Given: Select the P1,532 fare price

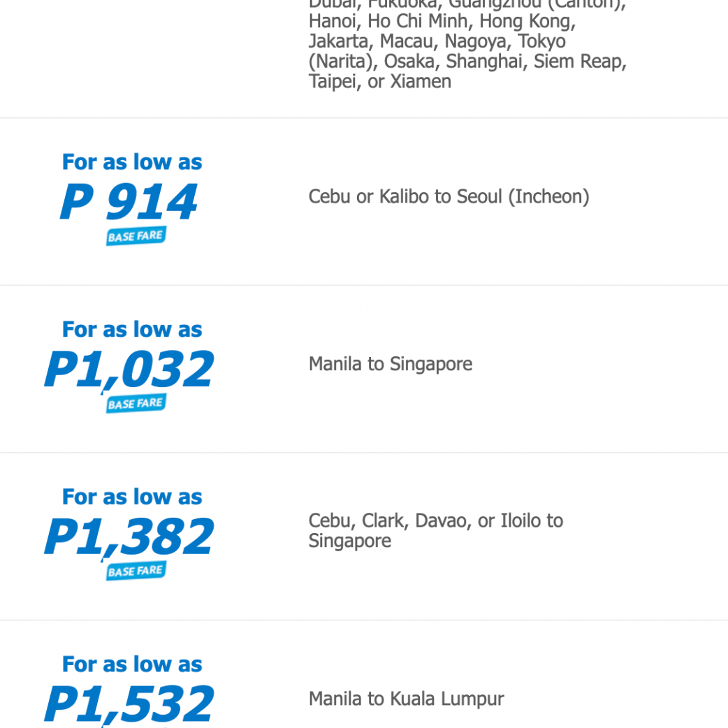Looking at the screenshot, I should pyautogui.click(x=129, y=704).
